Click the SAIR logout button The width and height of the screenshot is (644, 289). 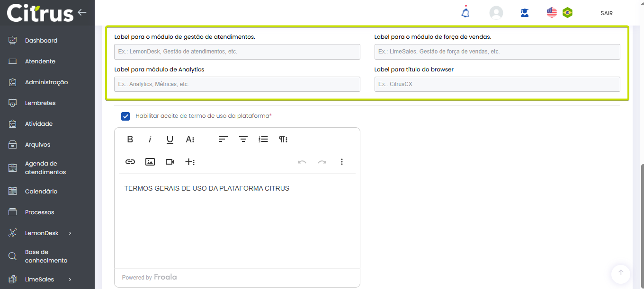coord(607,13)
